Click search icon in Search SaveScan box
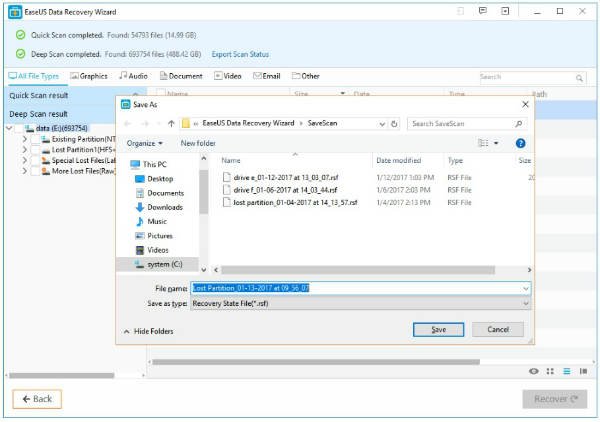The height and width of the screenshot is (422, 600). tap(518, 124)
